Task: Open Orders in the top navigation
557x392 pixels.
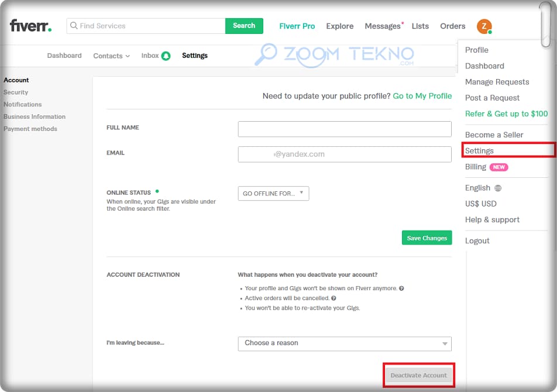Action: (453, 26)
